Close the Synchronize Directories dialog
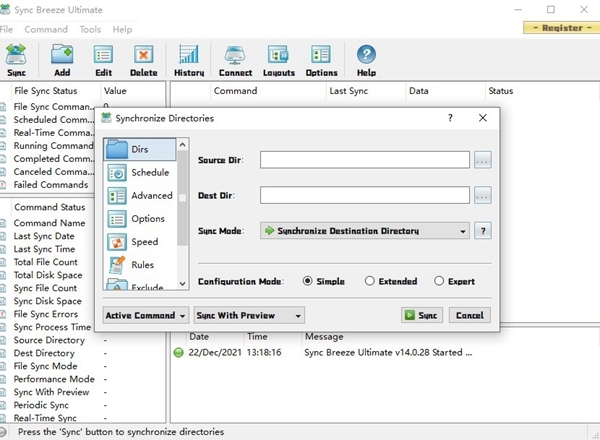The height and width of the screenshot is (440, 600). pos(483,118)
